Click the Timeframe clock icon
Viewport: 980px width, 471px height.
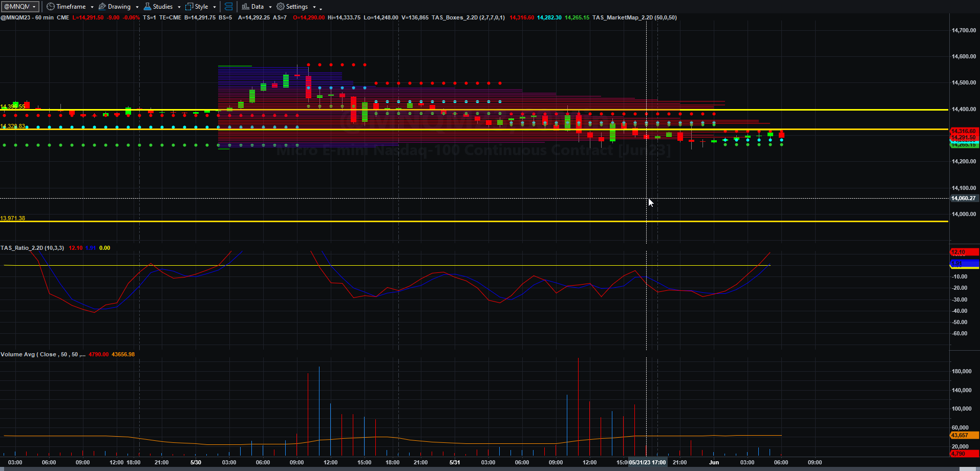(x=50, y=7)
